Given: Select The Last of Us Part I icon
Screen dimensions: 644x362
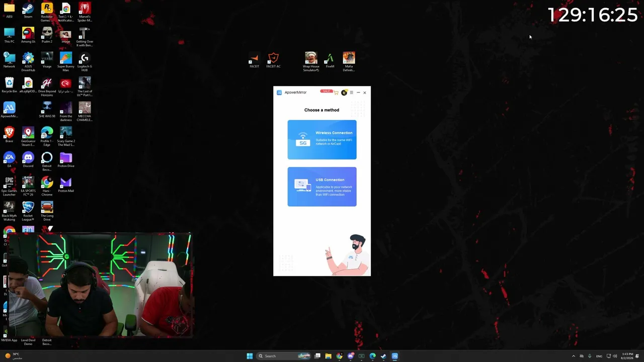Looking at the screenshot, I should (x=85, y=87).
